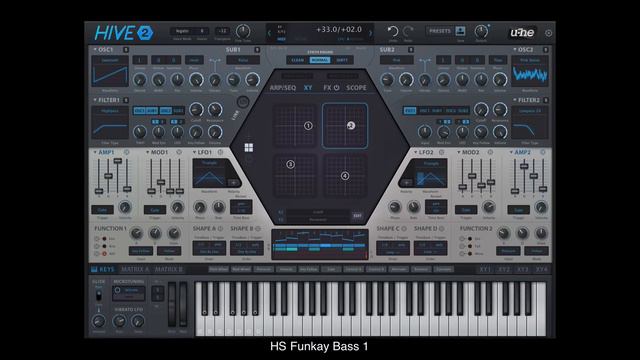Switch to the ARP/SEQ tab
Screen dimensions: 640x360
(x=282, y=88)
